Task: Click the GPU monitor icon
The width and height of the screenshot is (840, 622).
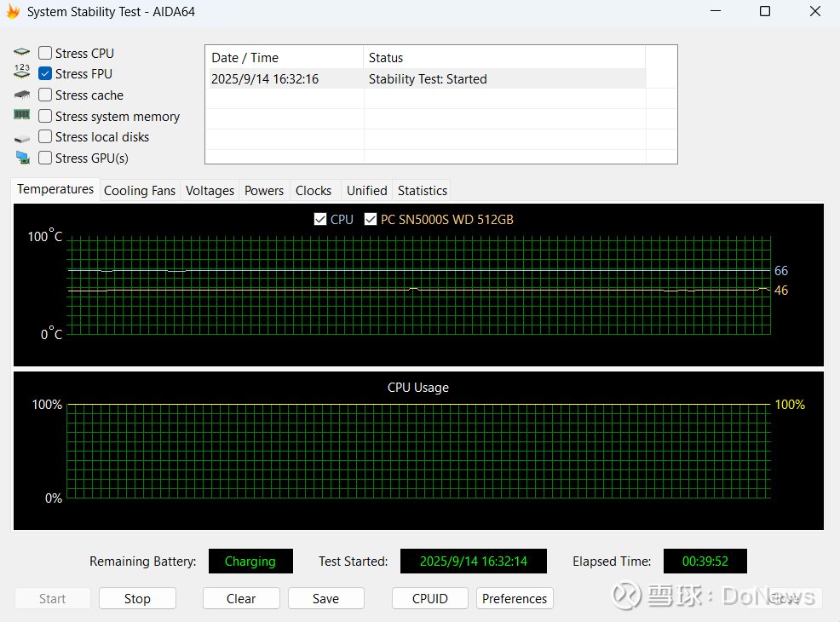Action: click(x=21, y=158)
